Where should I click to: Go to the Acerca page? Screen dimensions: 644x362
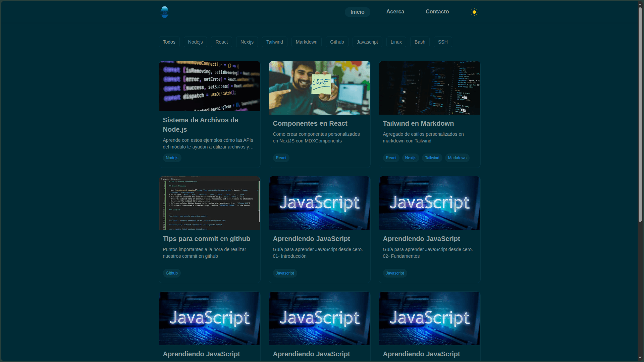(x=395, y=12)
